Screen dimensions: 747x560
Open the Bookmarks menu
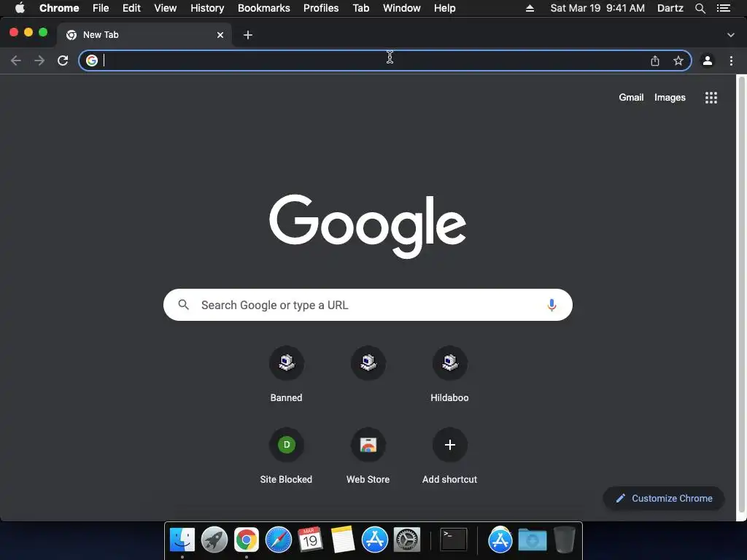pyautogui.click(x=264, y=8)
